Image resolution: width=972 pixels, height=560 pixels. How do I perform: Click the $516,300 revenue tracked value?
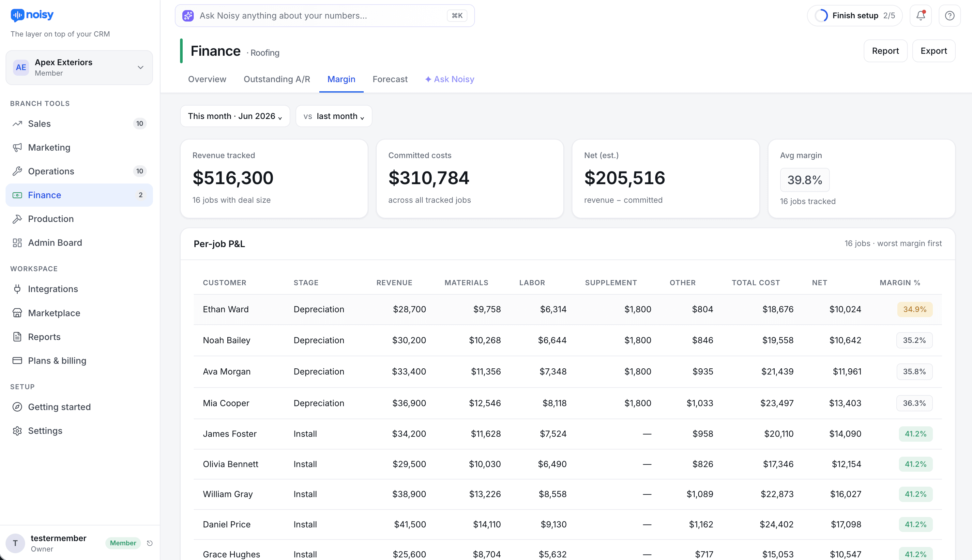(x=233, y=178)
